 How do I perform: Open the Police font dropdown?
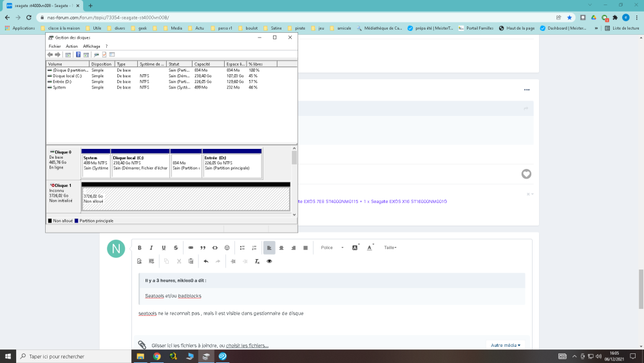[x=332, y=248]
